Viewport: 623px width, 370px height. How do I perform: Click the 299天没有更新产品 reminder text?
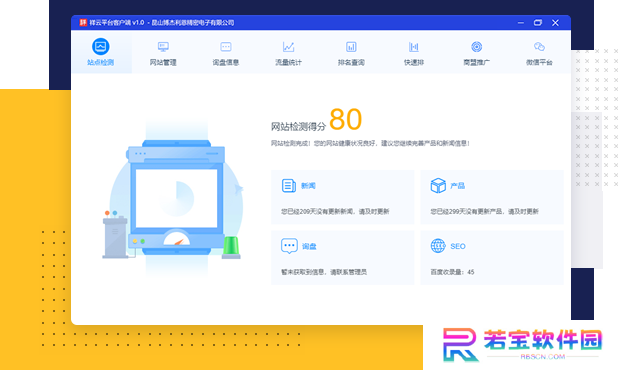point(484,211)
